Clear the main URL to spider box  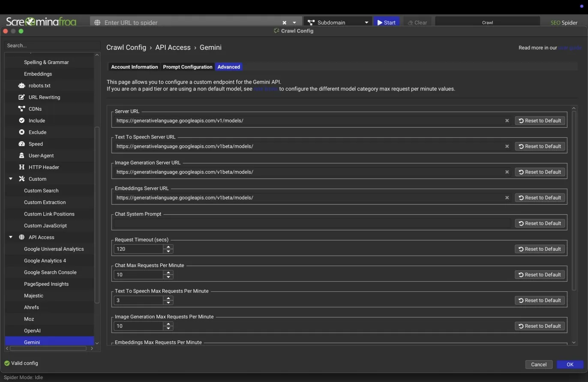point(284,23)
